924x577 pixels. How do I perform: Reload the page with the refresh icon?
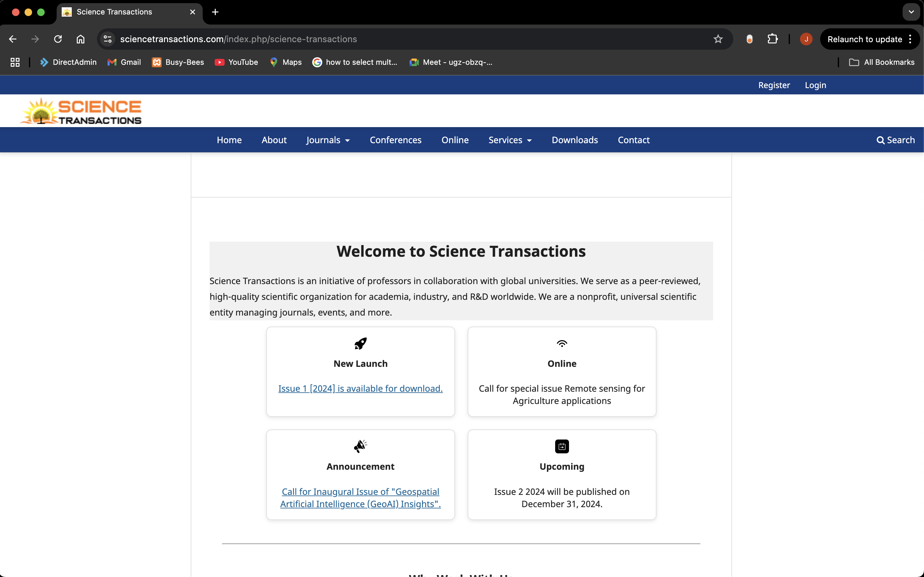58,39
